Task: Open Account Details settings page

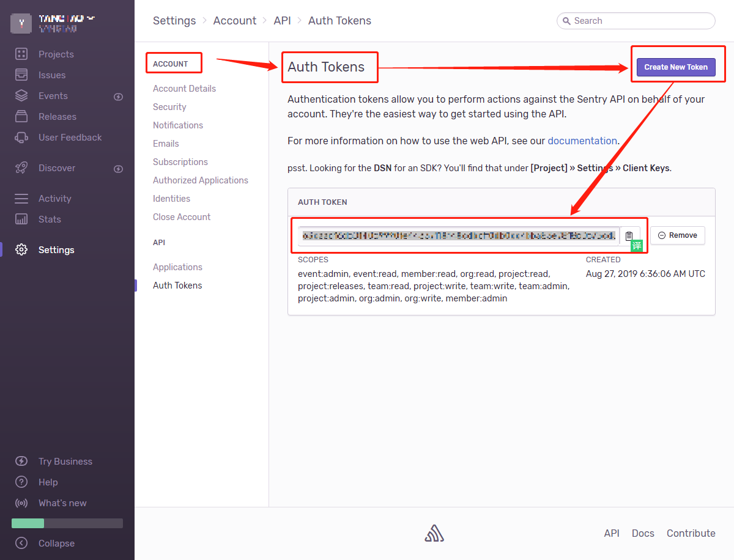Action: (x=184, y=89)
